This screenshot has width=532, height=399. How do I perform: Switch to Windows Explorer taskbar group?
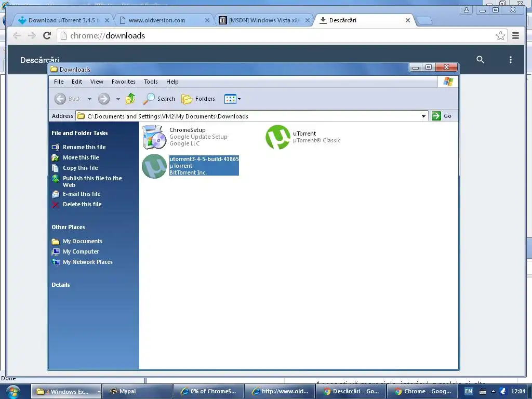(x=66, y=391)
